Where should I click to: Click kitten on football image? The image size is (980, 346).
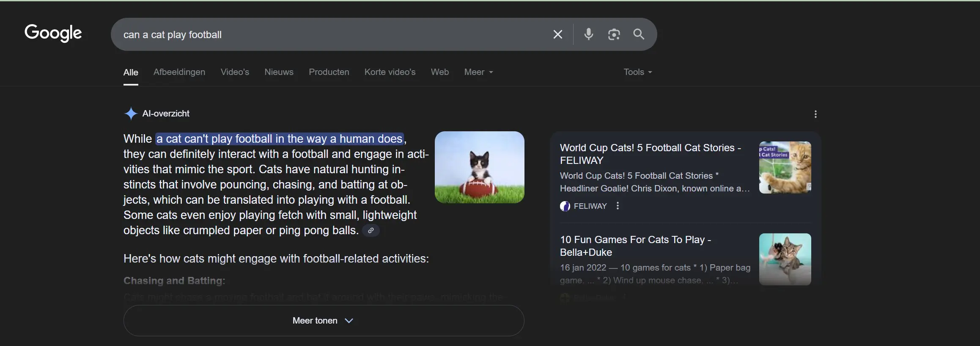[x=480, y=167]
